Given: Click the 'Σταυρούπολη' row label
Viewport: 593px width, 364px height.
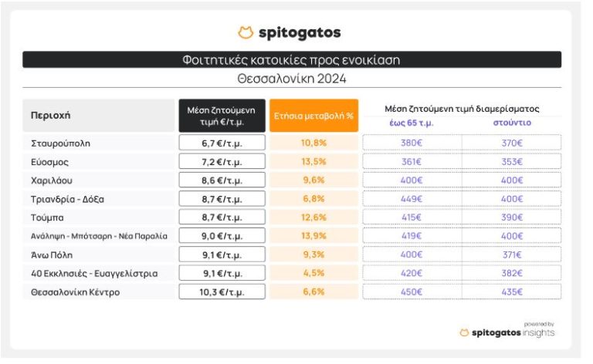Looking at the screenshot, I should [x=60, y=143].
